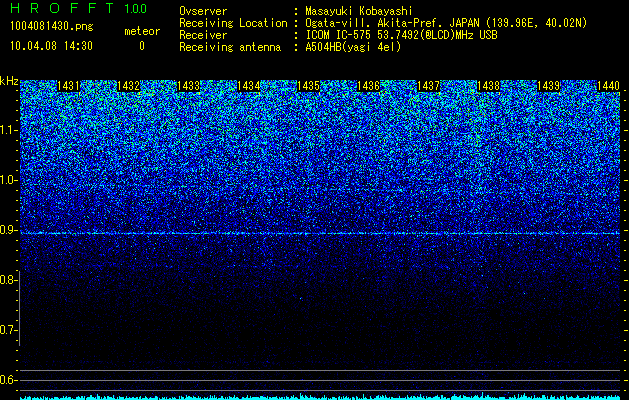The image size is (629, 400).
Task: Click the meteor label
Action: pyautogui.click(x=142, y=31)
